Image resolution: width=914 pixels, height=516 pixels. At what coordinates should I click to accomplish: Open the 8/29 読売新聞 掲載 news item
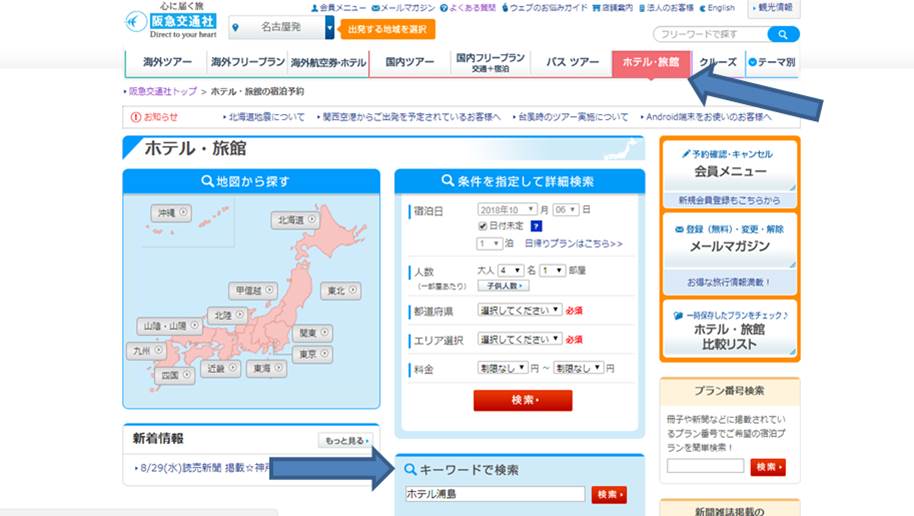point(206,468)
